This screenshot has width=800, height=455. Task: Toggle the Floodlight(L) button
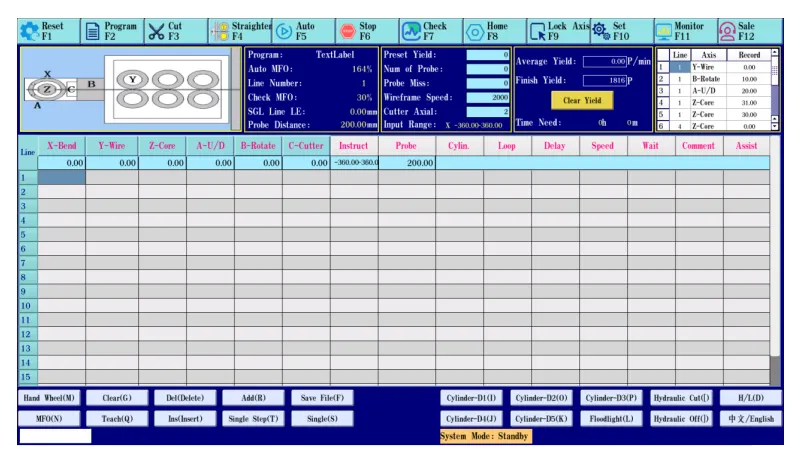611,419
